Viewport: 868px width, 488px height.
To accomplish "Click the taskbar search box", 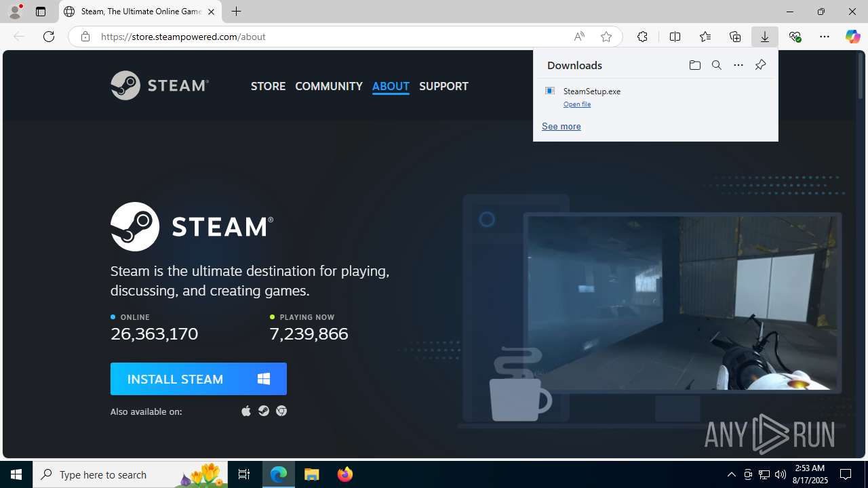I will pyautogui.click(x=130, y=474).
